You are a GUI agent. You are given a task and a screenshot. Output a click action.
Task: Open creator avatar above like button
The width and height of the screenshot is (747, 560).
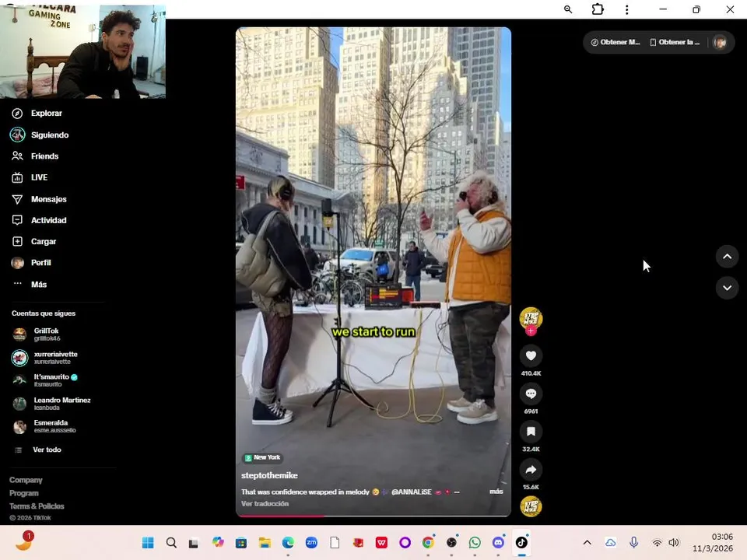click(x=531, y=318)
